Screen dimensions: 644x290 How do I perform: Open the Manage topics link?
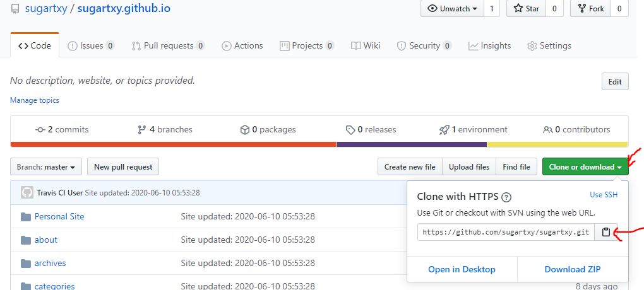tap(35, 100)
